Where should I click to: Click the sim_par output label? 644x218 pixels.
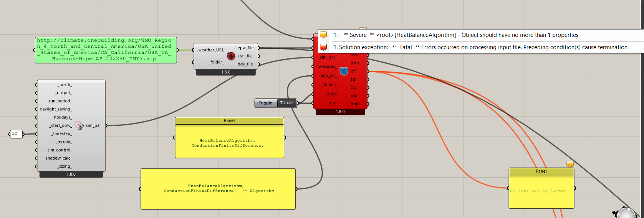point(93,126)
